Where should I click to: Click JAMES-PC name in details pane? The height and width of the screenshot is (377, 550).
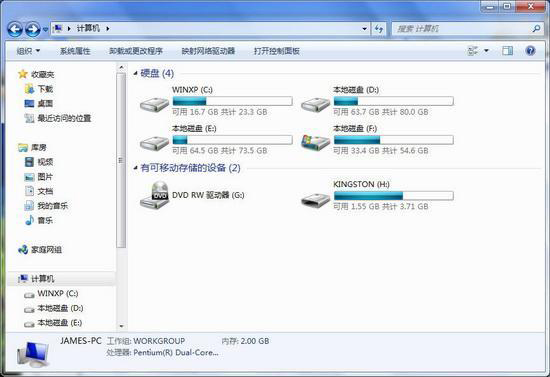[81, 341]
